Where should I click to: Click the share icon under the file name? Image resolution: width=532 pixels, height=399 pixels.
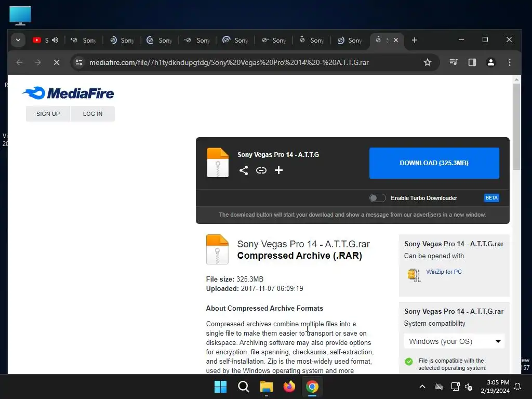(x=244, y=170)
